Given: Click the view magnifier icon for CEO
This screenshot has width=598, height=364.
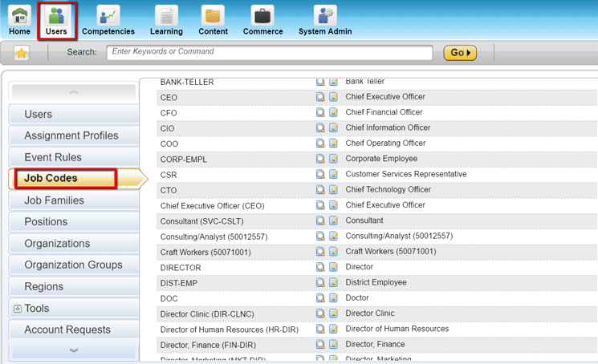Looking at the screenshot, I should pyautogui.click(x=320, y=97).
